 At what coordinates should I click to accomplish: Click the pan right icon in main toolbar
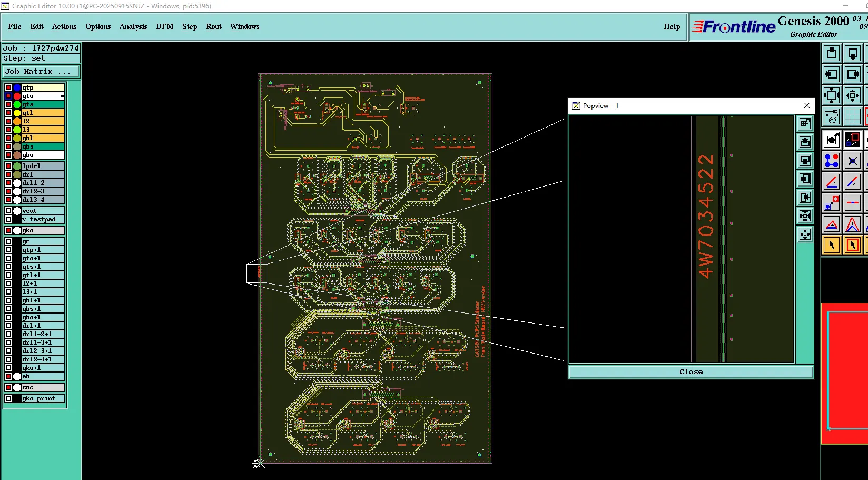[853, 74]
